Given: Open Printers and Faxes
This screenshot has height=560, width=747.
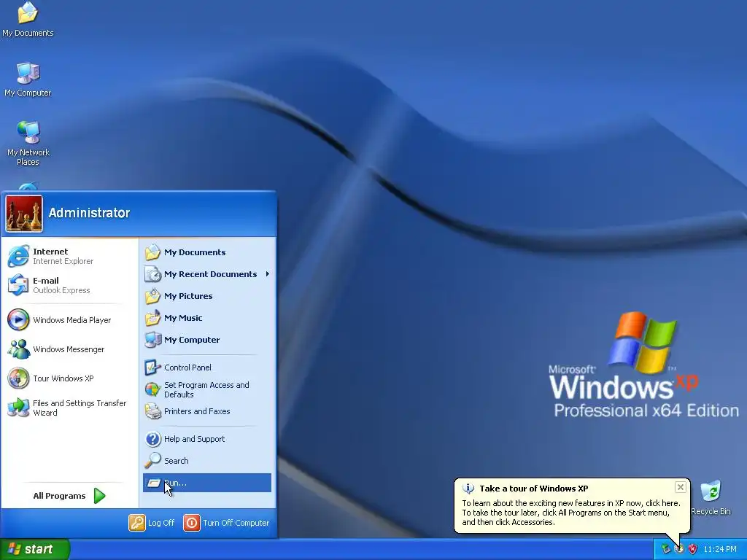Looking at the screenshot, I should pos(206,411).
